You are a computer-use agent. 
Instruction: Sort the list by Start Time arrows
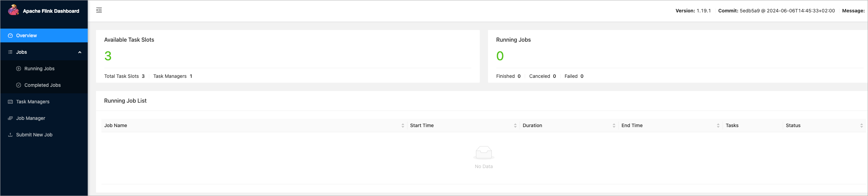[515, 126]
